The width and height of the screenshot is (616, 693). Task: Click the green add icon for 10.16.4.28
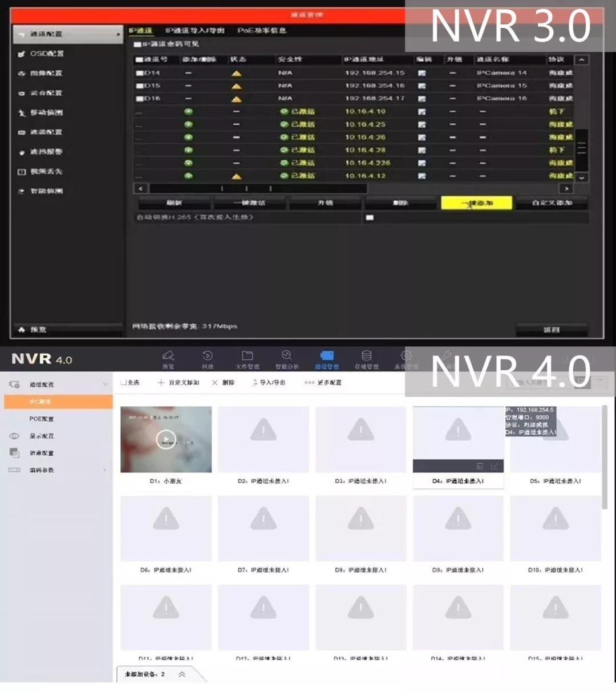coord(188,150)
